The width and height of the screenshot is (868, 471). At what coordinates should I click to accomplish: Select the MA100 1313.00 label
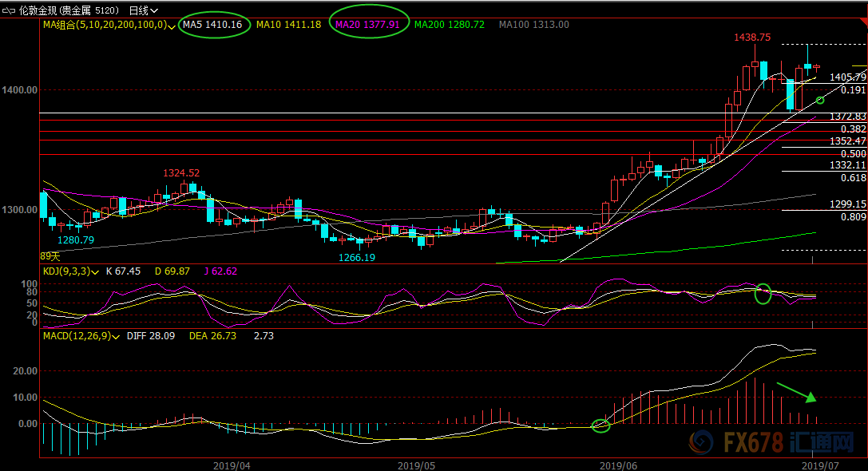(533, 25)
